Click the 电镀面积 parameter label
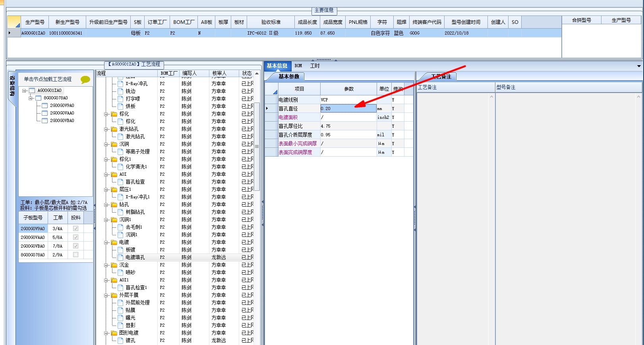The height and width of the screenshot is (345, 644). pyautogui.click(x=288, y=117)
